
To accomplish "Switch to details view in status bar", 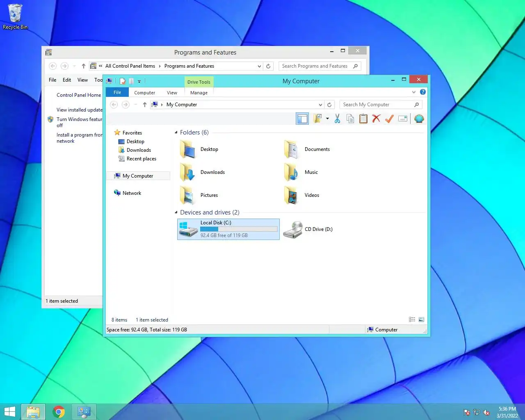I will click(x=412, y=320).
